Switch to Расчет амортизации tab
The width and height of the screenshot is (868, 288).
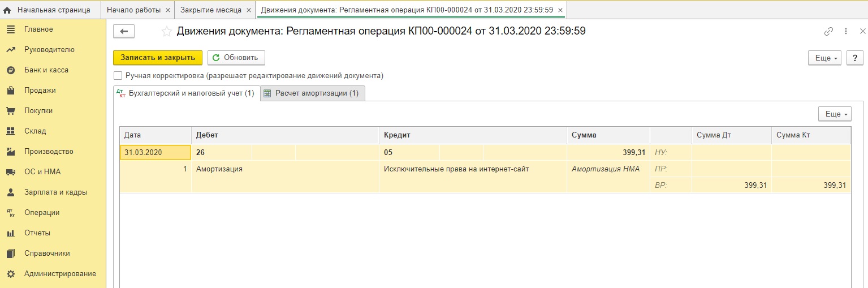[313, 93]
